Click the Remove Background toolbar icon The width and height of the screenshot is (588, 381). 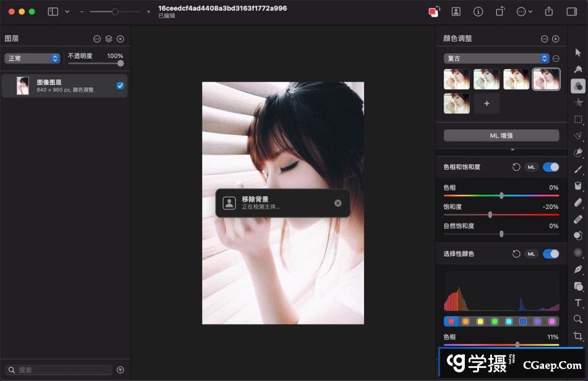pyautogui.click(x=456, y=12)
